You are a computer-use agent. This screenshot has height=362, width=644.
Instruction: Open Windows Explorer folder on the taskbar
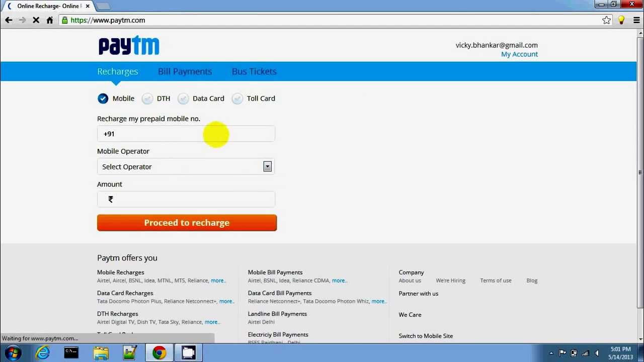pyautogui.click(x=101, y=353)
